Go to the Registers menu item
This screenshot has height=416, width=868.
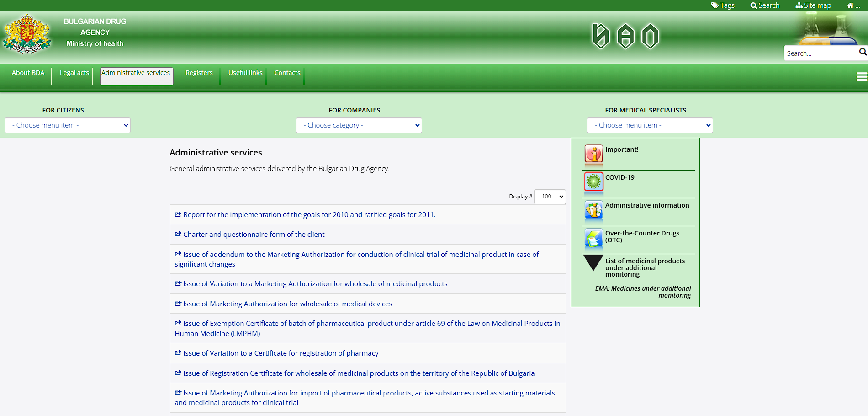(x=199, y=73)
